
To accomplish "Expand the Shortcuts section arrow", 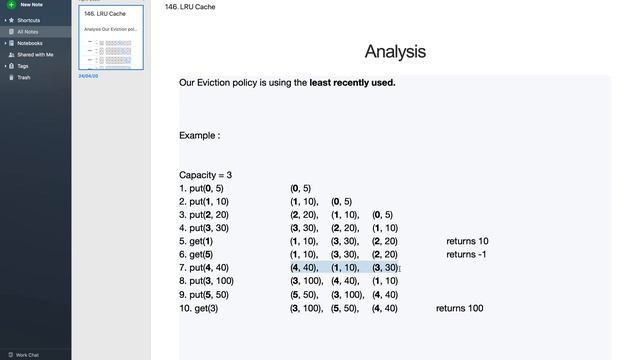I will (5, 20).
